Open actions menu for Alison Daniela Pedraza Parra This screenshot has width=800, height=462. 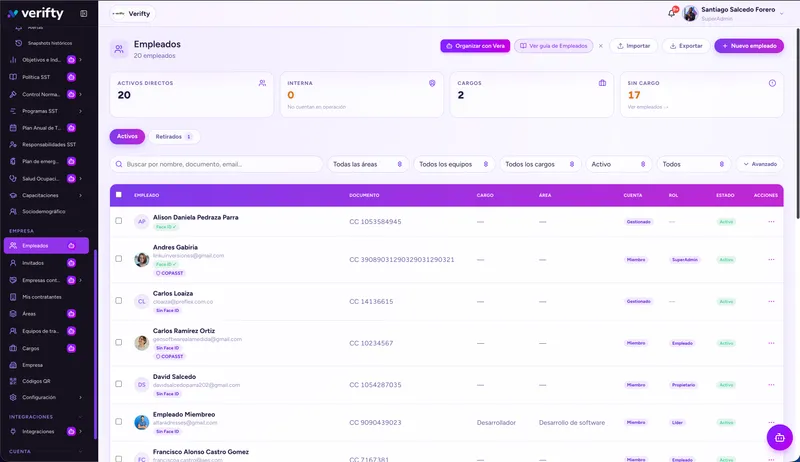771,222
